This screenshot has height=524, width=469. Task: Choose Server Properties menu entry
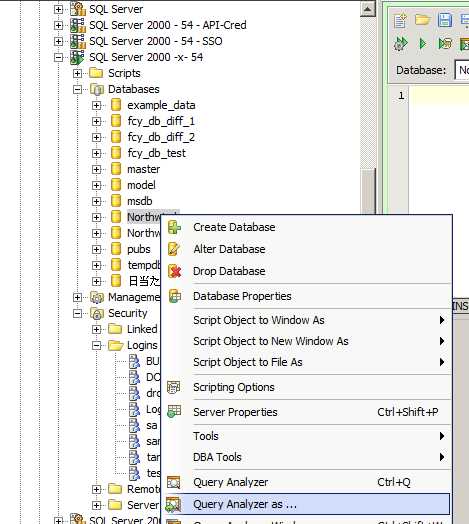[x=306, y=412]
